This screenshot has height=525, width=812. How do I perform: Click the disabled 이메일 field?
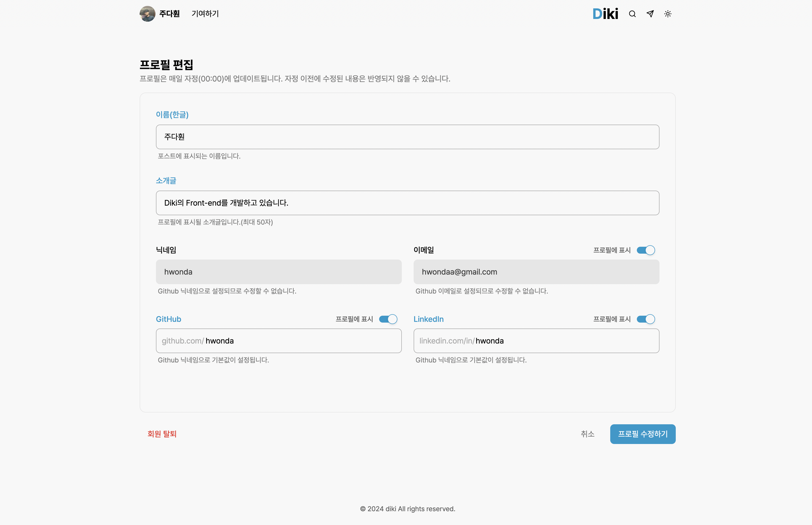[536, 272]
